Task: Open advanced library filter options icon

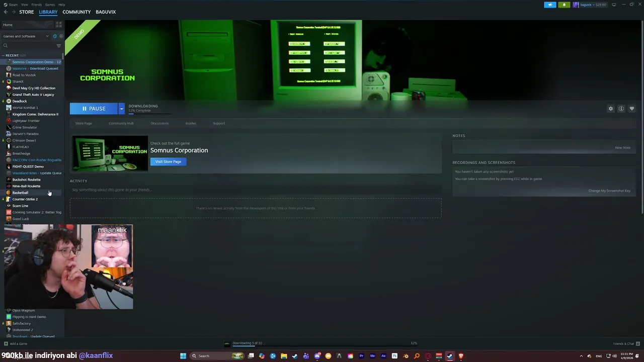Action: (58, 46)
